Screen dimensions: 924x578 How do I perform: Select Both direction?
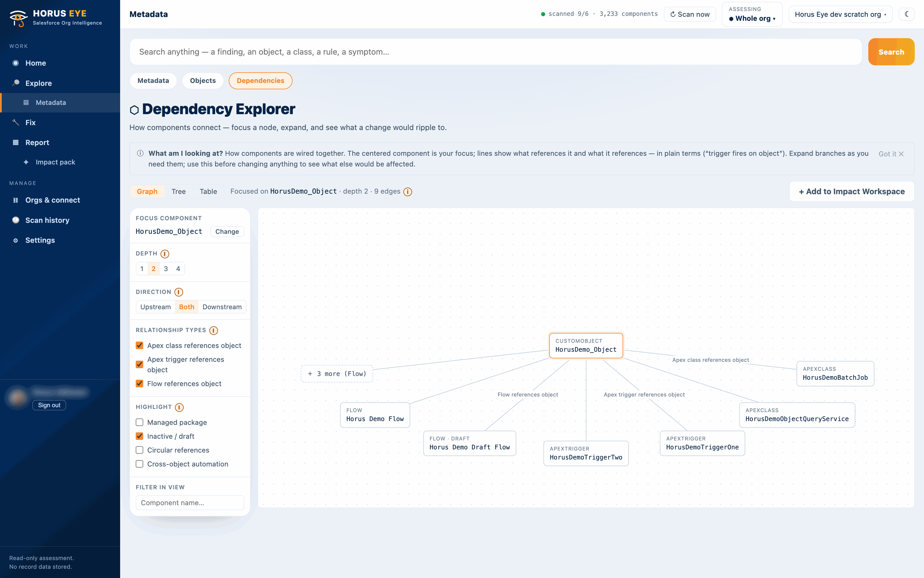pyautogui.click(x=187, y=307)
